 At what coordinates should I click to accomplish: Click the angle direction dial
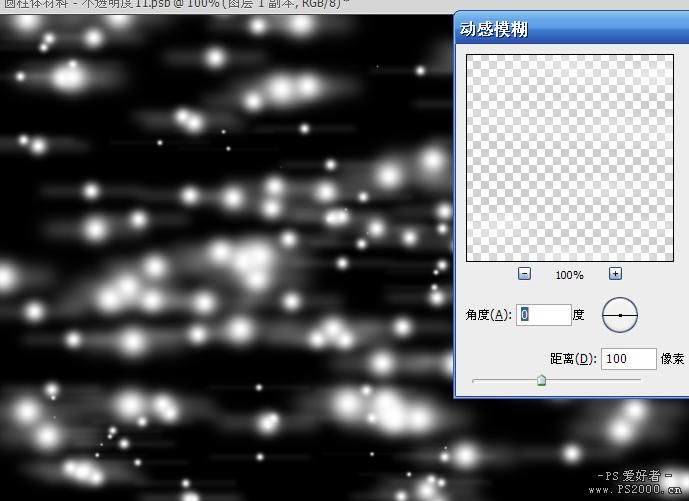[620, 315]
